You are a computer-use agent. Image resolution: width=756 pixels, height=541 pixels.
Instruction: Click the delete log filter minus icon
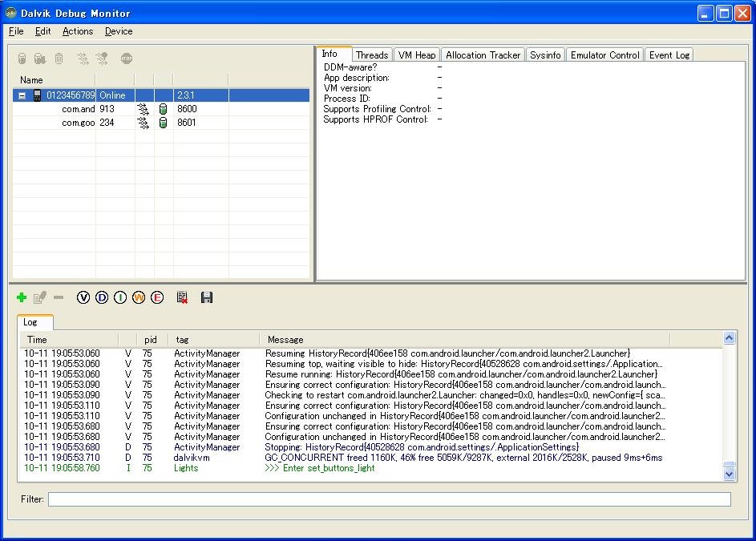[59, 297]
